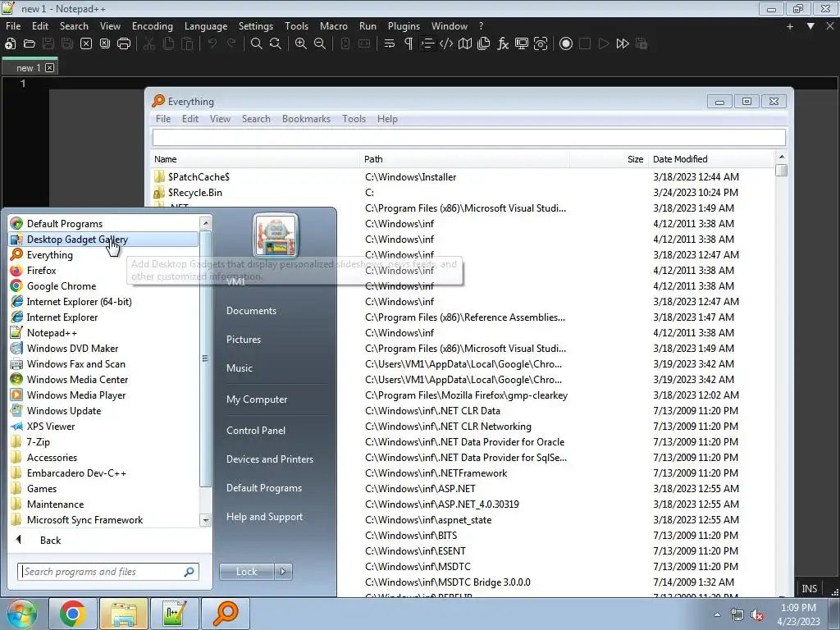
Task: Click the Start menu programs scrollbar down arrow
Action: (205, 519)
